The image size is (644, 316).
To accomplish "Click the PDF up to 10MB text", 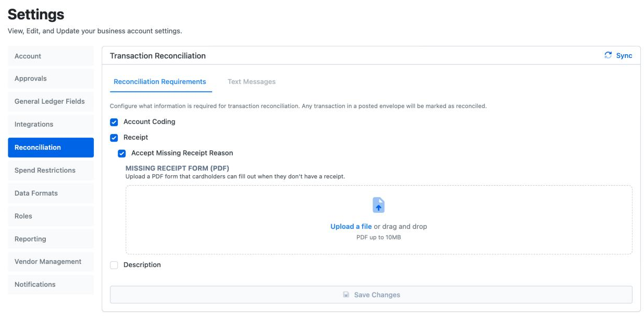I will coord(379,237).
